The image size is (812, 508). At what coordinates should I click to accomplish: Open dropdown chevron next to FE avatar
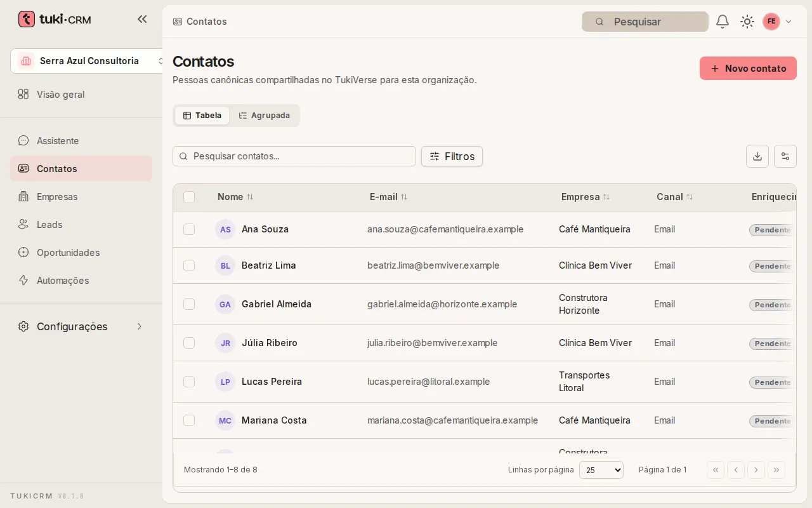point(789,22)
